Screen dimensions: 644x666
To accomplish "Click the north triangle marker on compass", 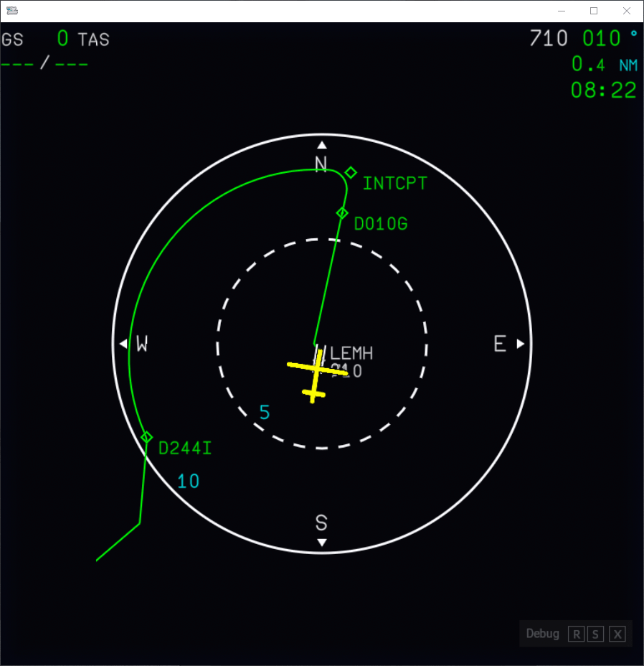I will point(322,144).
